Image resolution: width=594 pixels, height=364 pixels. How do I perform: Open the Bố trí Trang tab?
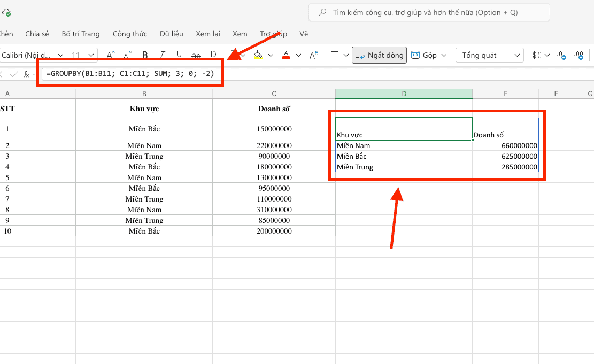[x=81, y=34]
